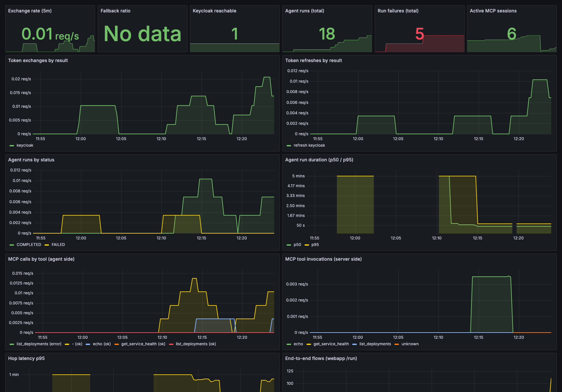Toggle the unknown legend series
Screen dimensions: 562x392
click(x=410, y=344)
